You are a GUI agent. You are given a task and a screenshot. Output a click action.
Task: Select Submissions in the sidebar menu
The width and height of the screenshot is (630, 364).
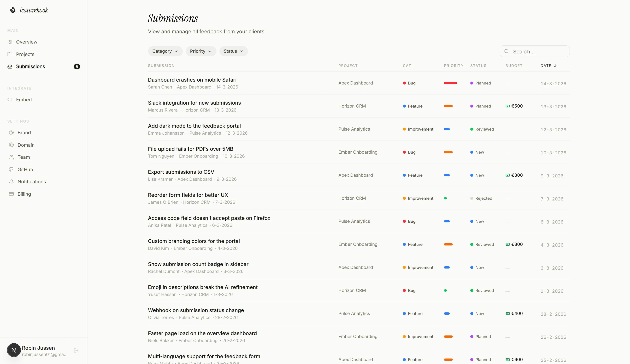[x=31, y=66]
